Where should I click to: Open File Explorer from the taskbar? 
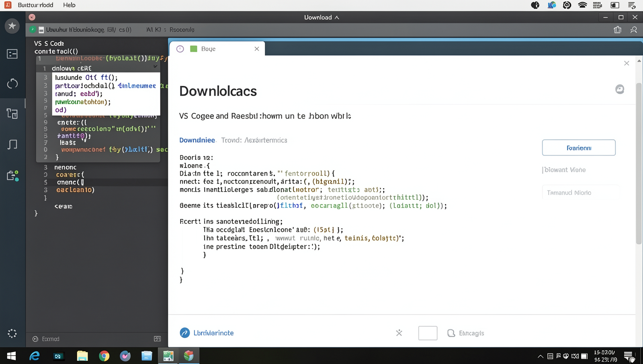82,356
